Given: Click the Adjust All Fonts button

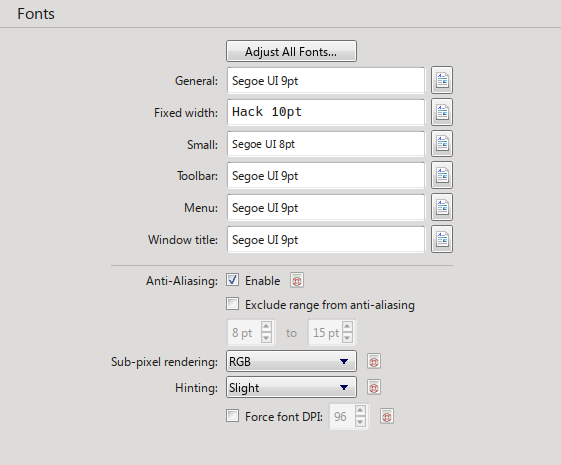Looking at the screenshot, I should (x=291, y=52).
